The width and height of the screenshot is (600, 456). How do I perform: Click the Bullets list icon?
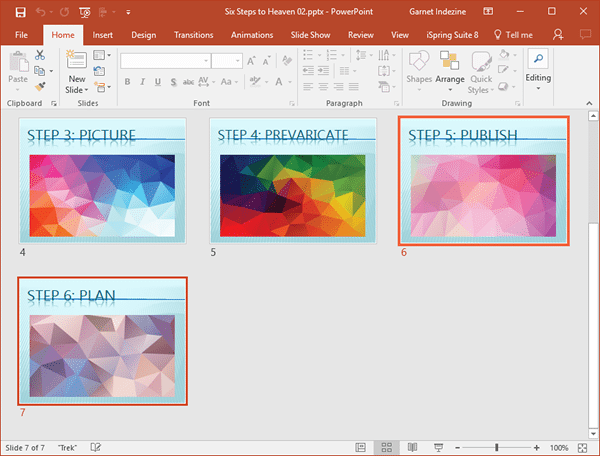[x=308, y=55]
